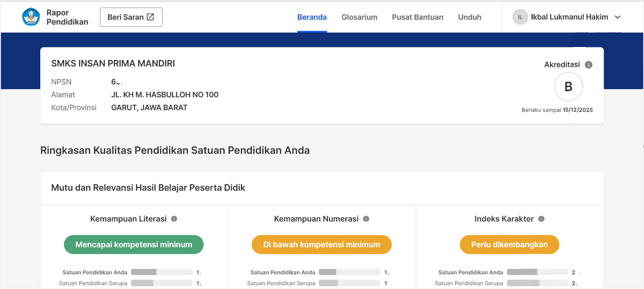
Task: Click the Akreditasi info icon
Action: pos(588,65)
